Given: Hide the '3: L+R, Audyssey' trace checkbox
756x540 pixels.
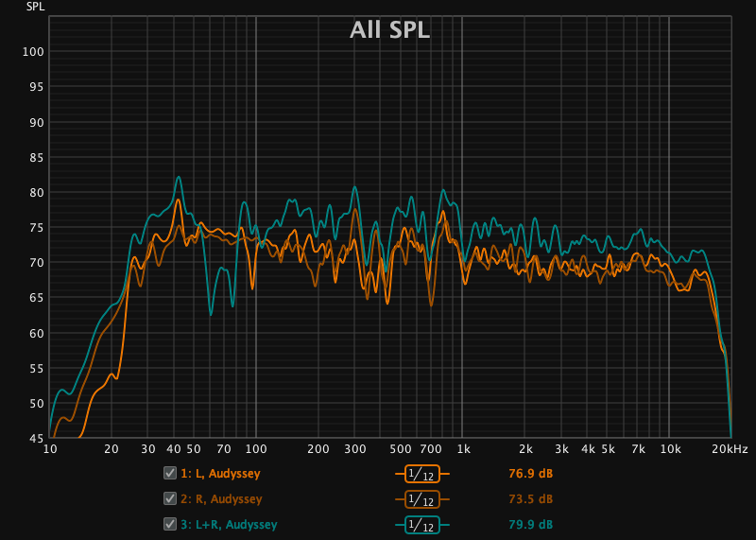Looking at the screenshot, I should click(170, 524).
